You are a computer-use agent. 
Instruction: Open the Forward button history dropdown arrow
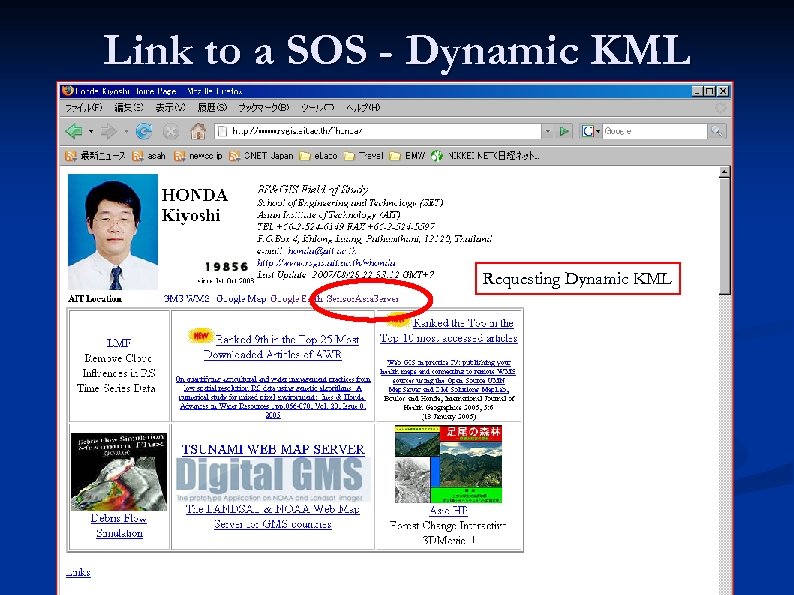(126, 132)
